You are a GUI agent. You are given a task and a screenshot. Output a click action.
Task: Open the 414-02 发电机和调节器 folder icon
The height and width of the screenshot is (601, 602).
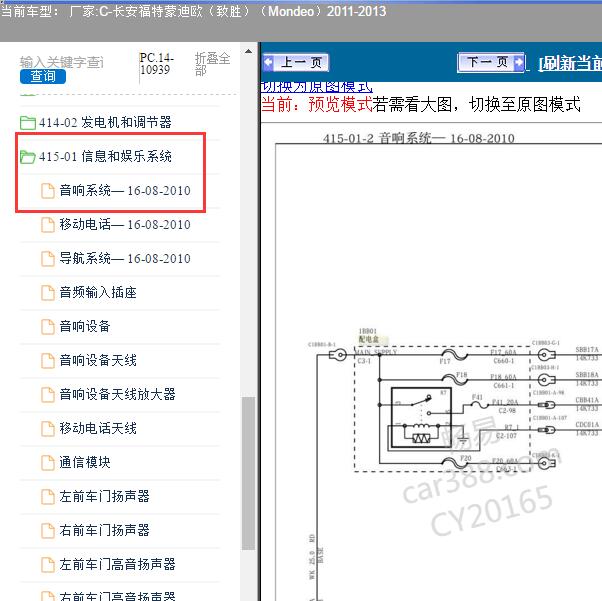(x=28, y=123)
